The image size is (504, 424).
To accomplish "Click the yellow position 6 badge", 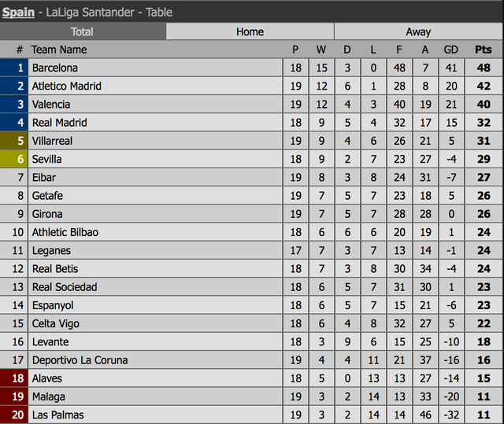I will (x=13, y=159).
